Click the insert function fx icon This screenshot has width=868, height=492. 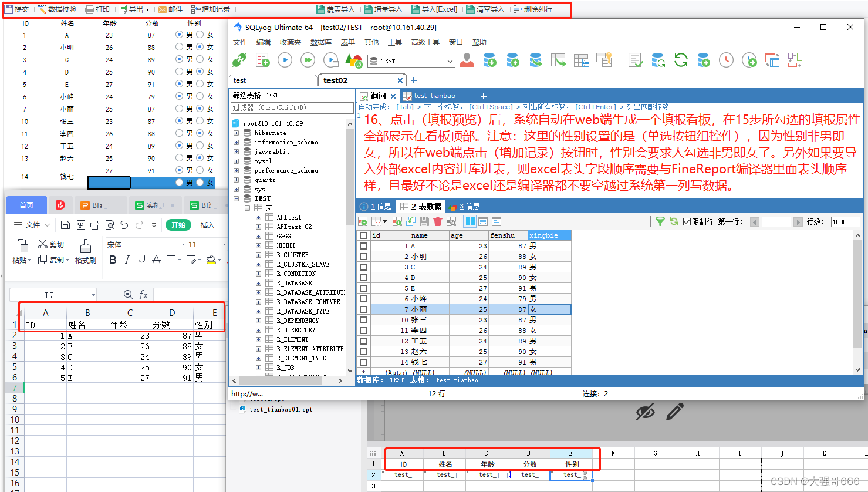[143, 295]
